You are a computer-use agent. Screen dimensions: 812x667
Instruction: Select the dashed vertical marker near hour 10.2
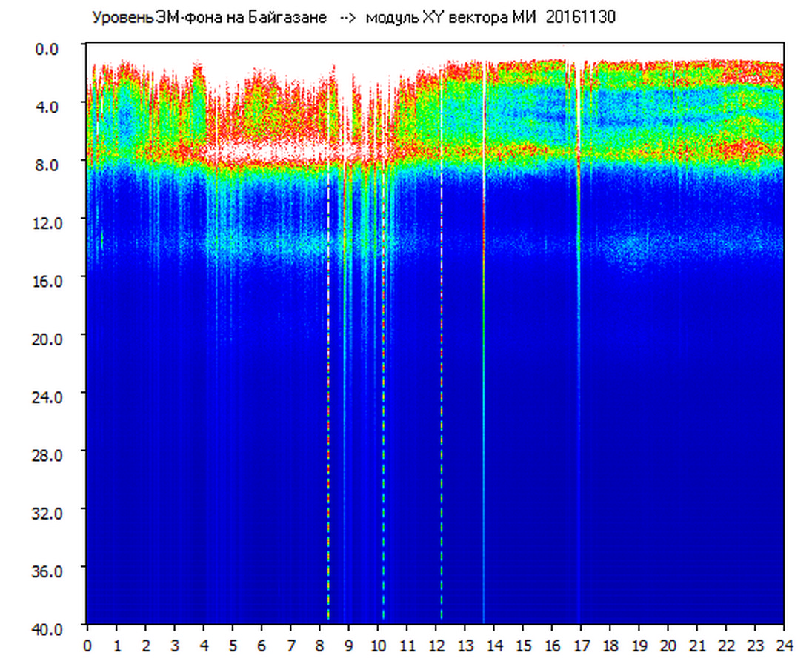point(383,445)
